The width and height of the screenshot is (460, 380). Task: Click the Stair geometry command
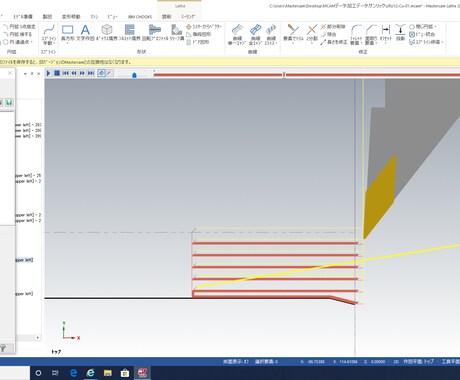199,34
